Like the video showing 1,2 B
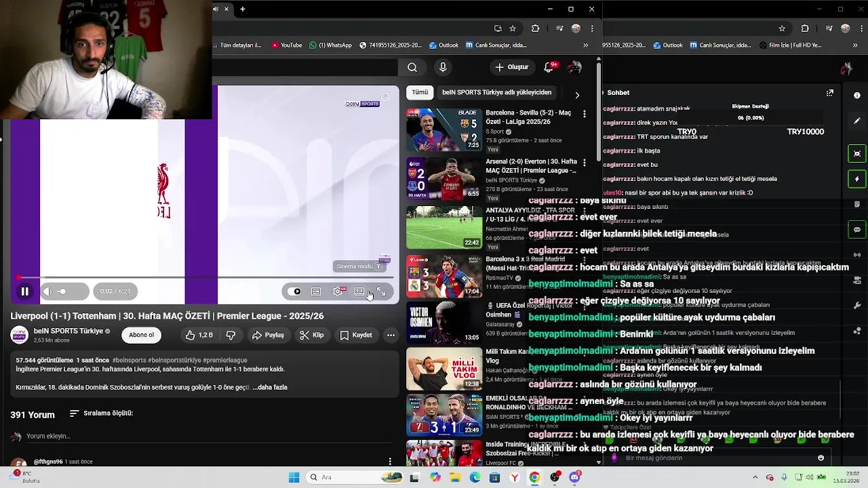The height and width of the screenshot is (488, 868). click(199, 335)
